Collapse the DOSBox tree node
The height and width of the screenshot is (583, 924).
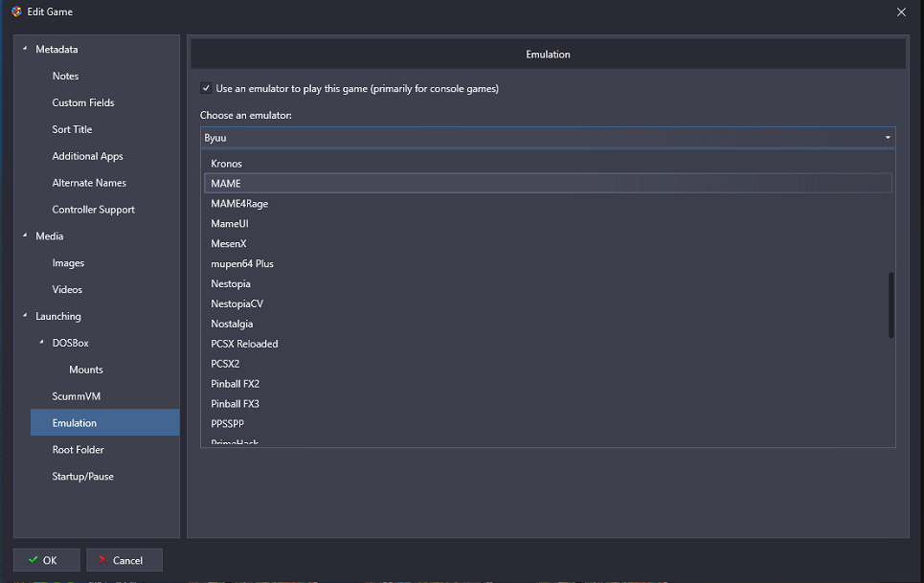[41, 342]
